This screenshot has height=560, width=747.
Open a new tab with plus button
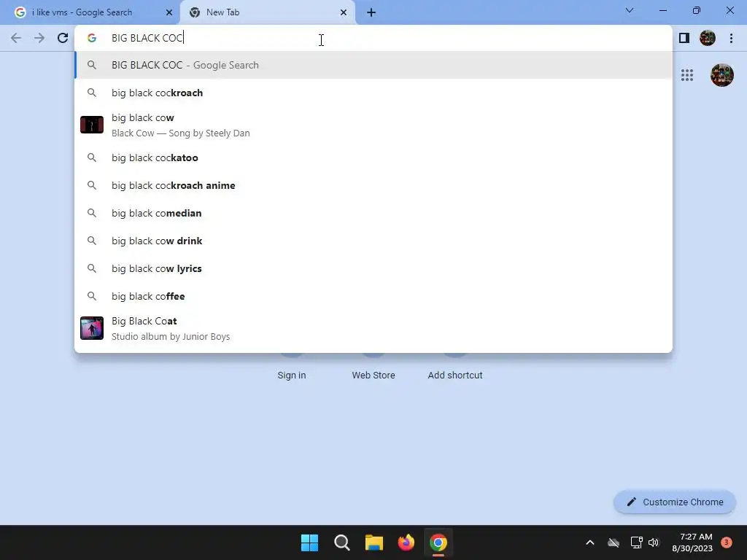click(371, 12)
